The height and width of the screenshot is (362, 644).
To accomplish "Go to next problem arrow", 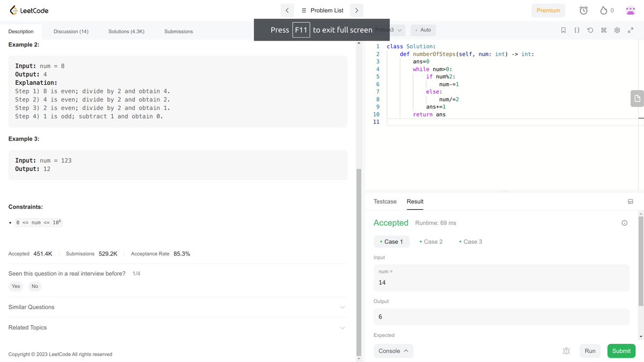I will (x=356, y=10).
